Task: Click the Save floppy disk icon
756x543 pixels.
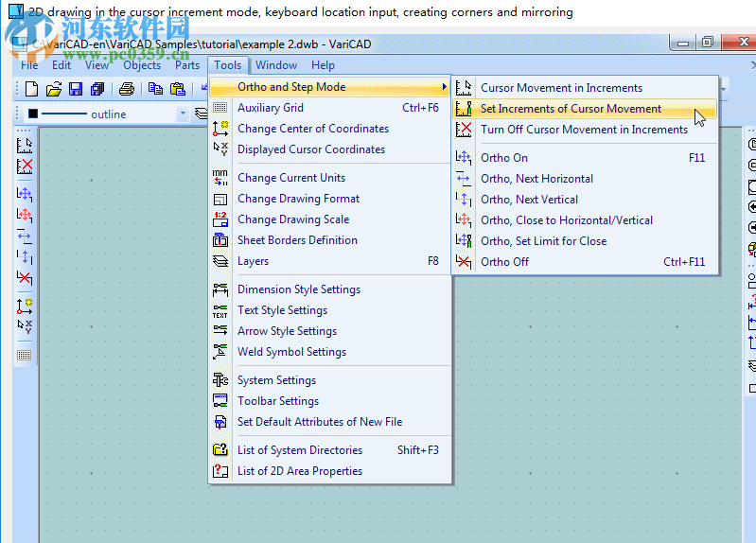Action: tap(76, 89)
